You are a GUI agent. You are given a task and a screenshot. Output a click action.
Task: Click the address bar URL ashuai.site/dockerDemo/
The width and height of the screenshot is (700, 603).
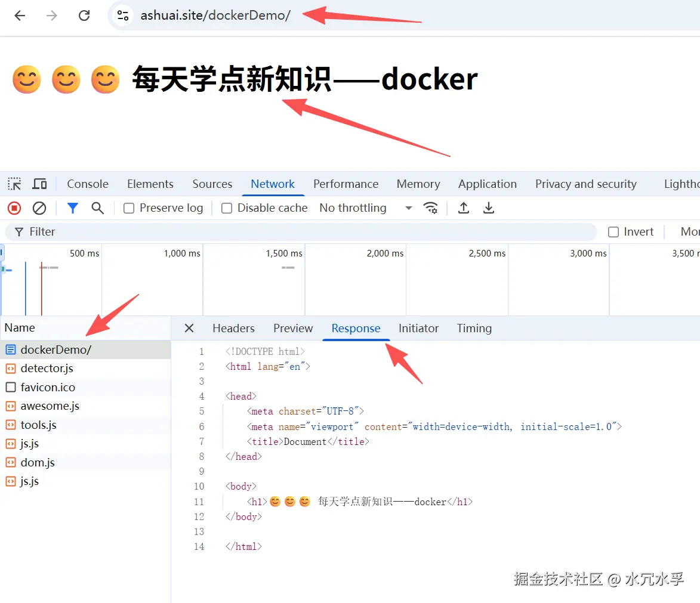[x=215, y=16]
